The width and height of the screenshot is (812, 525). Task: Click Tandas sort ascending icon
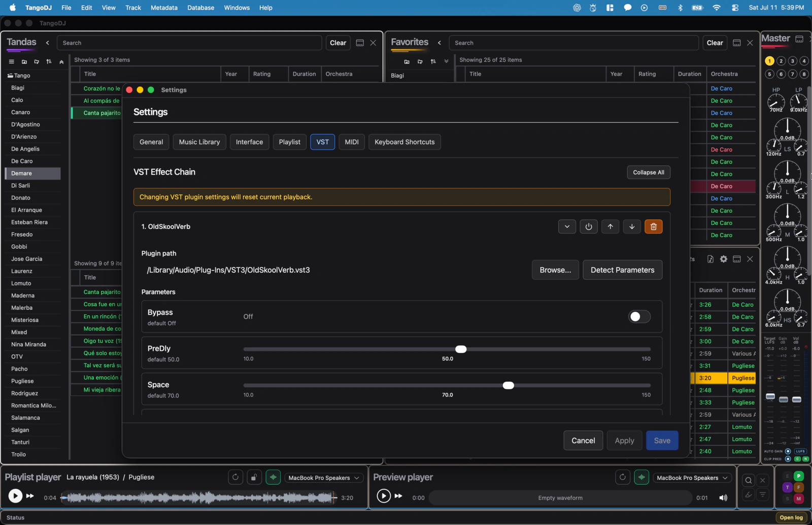pos(49,61)
